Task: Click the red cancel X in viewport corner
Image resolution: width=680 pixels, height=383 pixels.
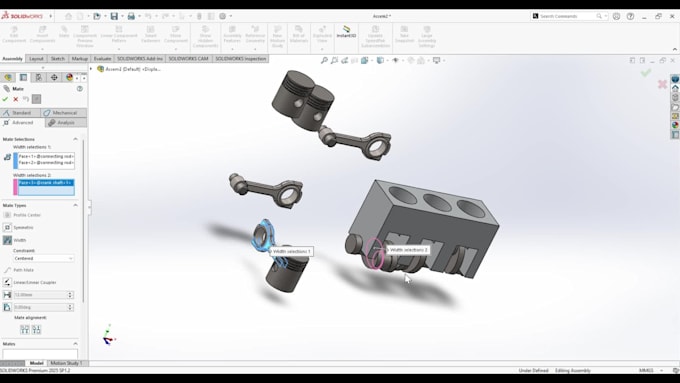Action: 662,84
